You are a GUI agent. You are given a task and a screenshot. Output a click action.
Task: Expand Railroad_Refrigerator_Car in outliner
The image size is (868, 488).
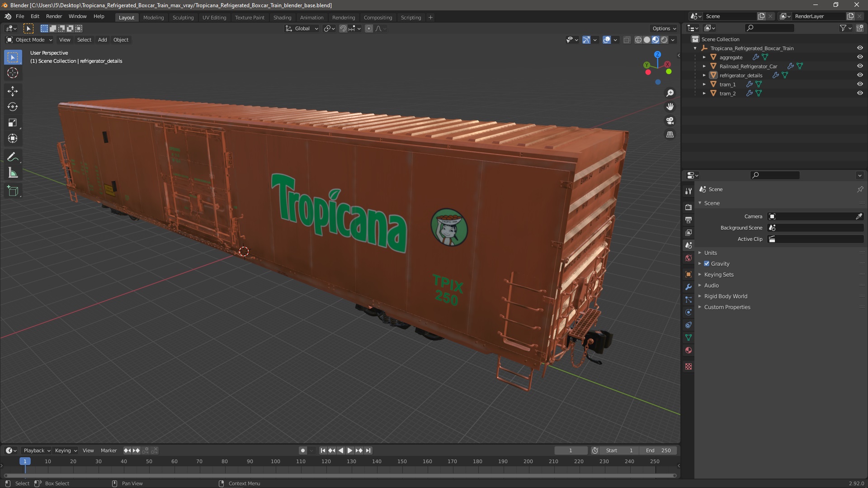704,66
